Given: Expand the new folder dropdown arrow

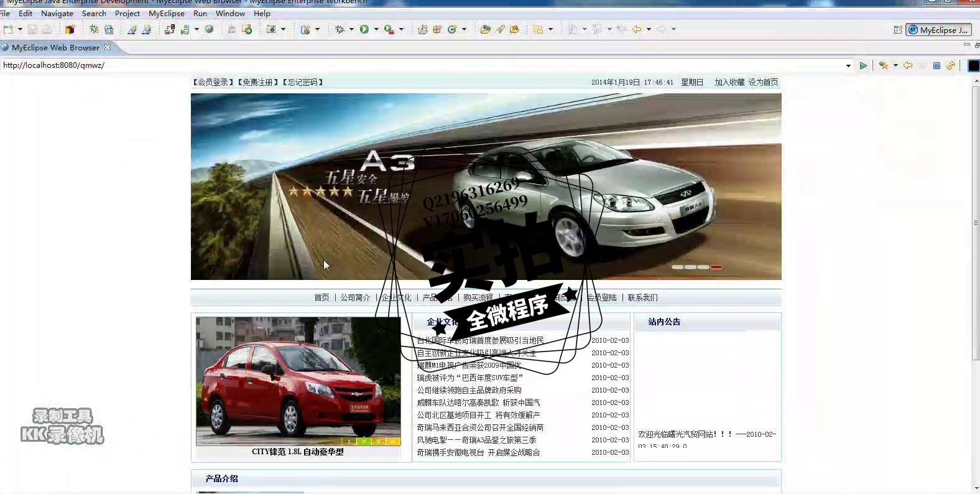Looking at the screenshot, I should coord(550,29).
